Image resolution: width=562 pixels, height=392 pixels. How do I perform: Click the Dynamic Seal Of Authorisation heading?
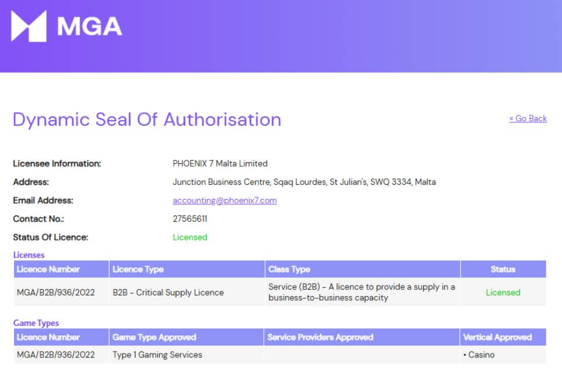147,119
